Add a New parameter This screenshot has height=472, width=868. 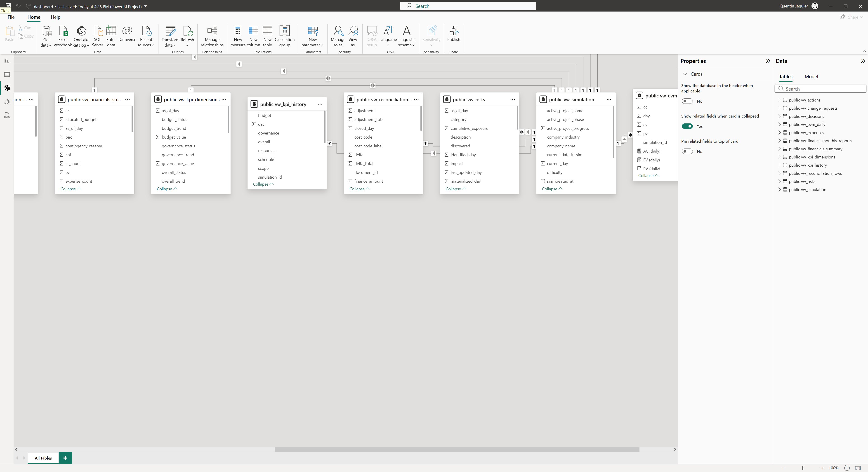[312, 36]
